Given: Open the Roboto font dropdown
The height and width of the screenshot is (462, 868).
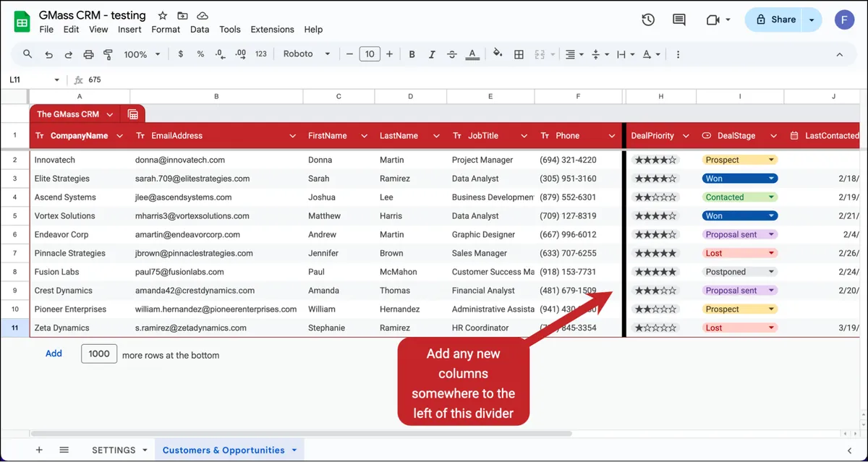Looking at the screenshot, I should 307,54.
